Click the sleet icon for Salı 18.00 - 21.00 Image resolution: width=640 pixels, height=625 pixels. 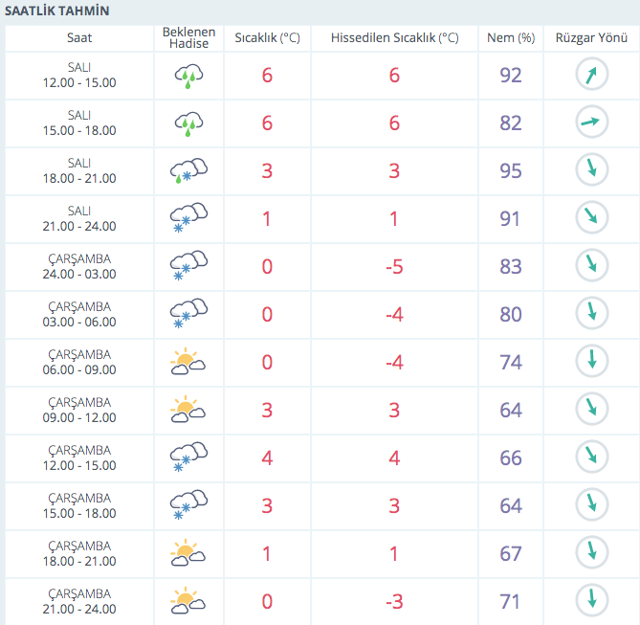click(x=188, y=171)
